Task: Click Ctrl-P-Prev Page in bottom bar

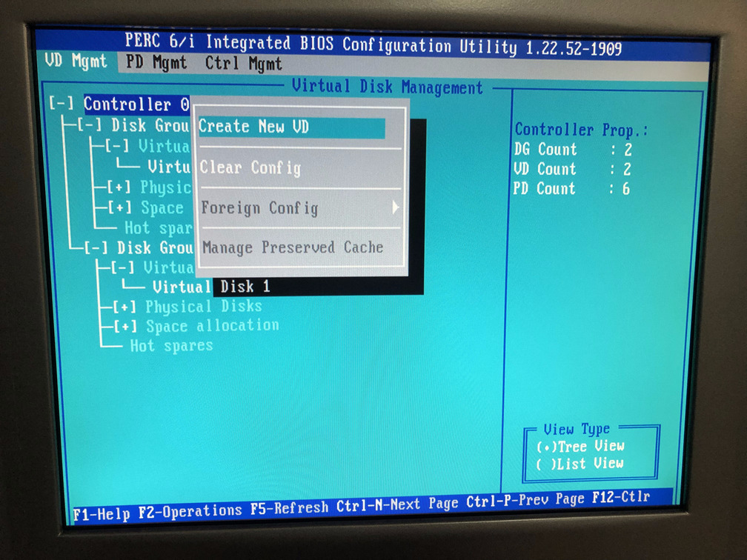Action: (525, 501)
